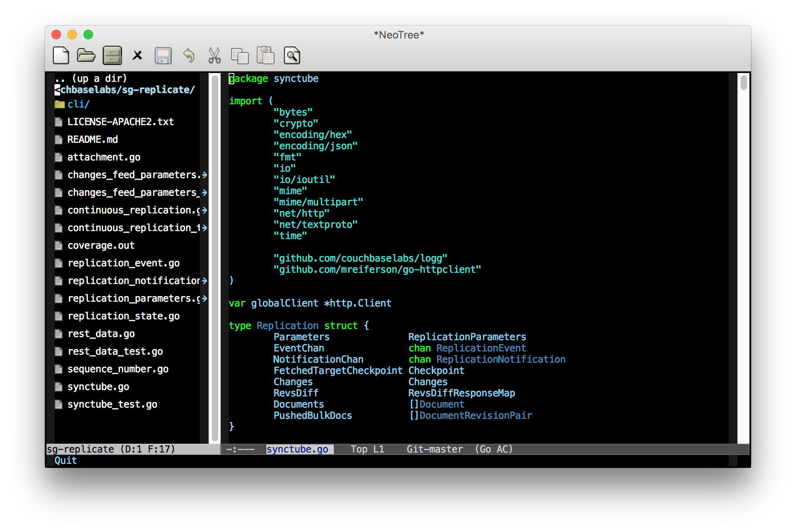796x532 pixels.
Task: Place cursor on package synctube line
Action: [274, 79]
